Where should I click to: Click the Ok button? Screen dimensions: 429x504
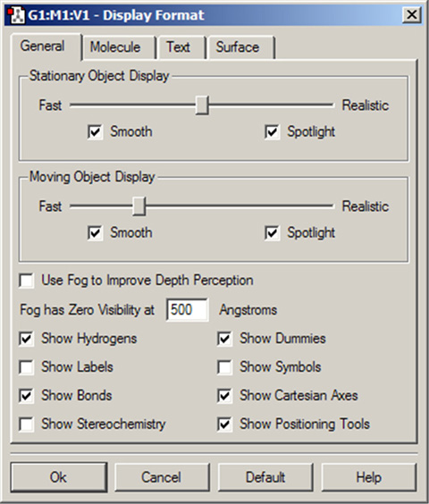tap(59, 477)
